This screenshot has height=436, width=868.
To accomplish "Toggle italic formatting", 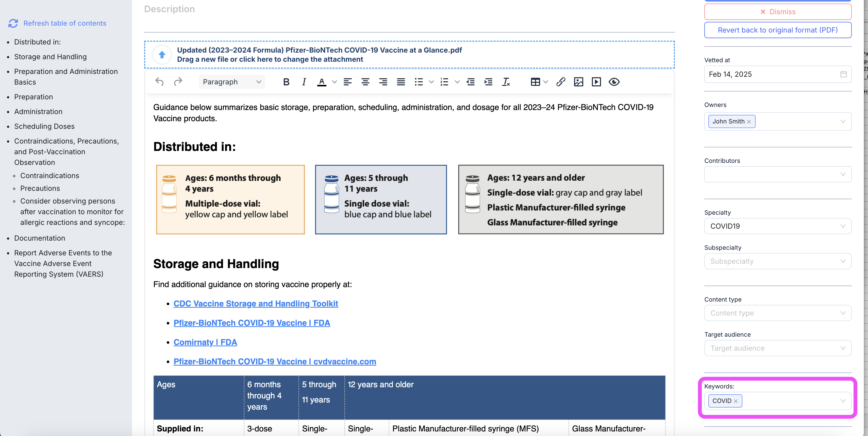I will pos(304,82).
